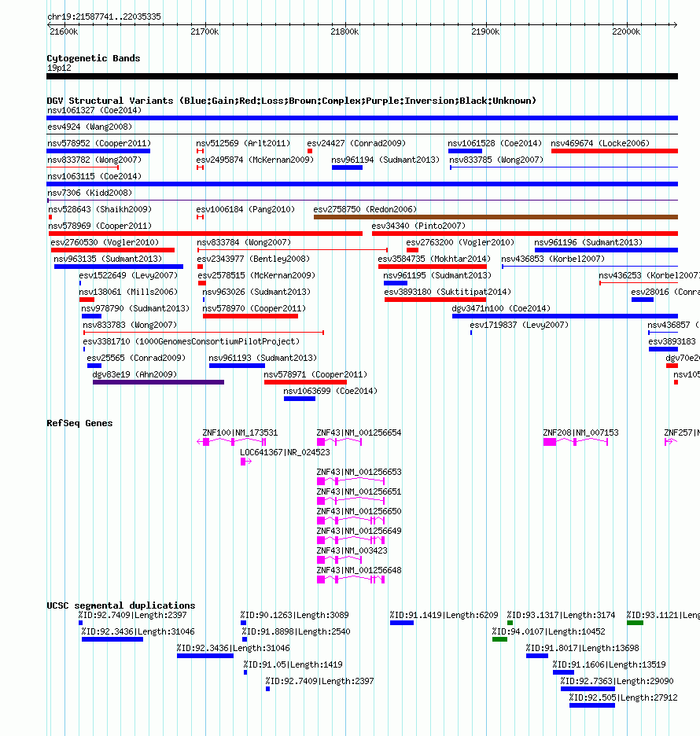Select the nsv961194 (Sudmant2013) blue bar
700x736 pixels.
(x=347, y=167)
